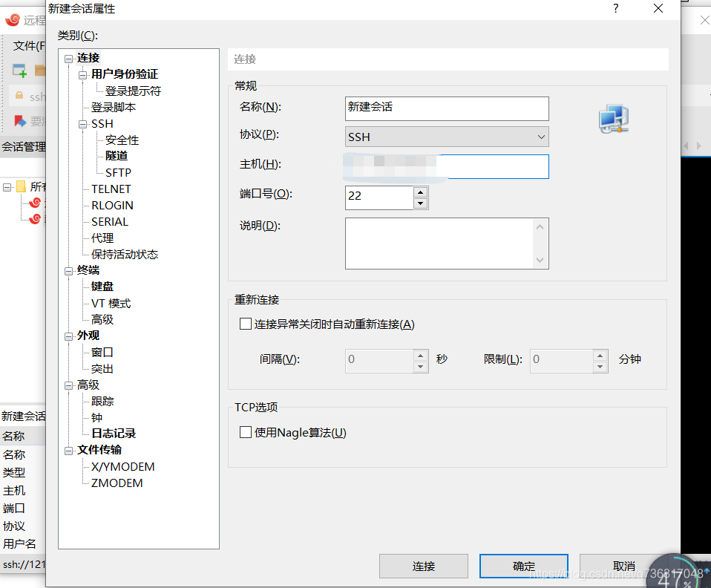Click the 说明 box scroll up arrow
The height and width of the screenshot is (588, 711).
[x=540, y=227]
